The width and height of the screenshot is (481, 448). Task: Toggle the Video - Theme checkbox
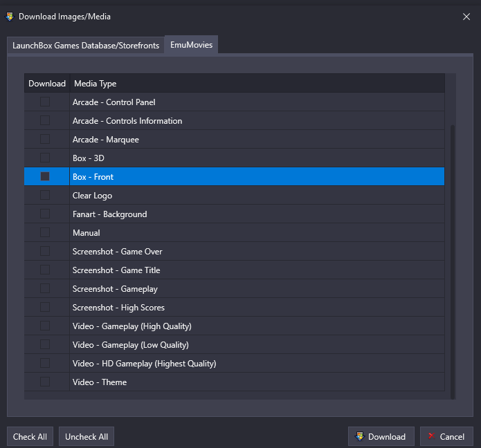click(45, 382)
